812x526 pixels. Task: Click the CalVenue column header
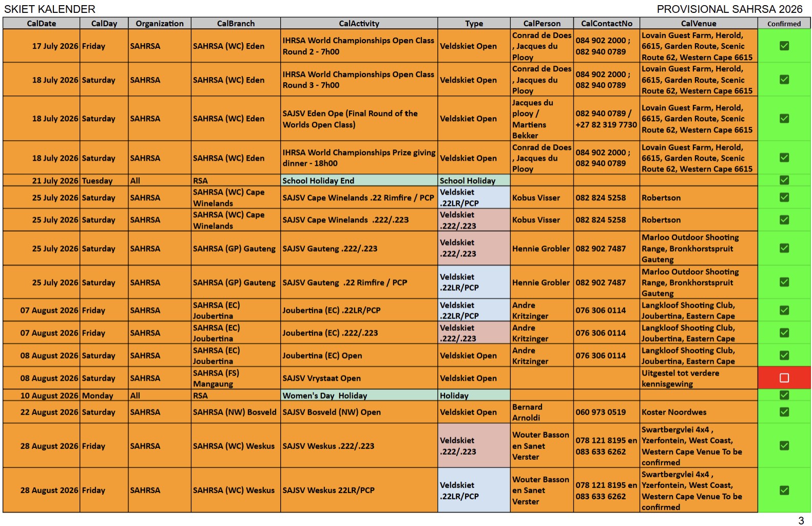click(x=699, y=24)
